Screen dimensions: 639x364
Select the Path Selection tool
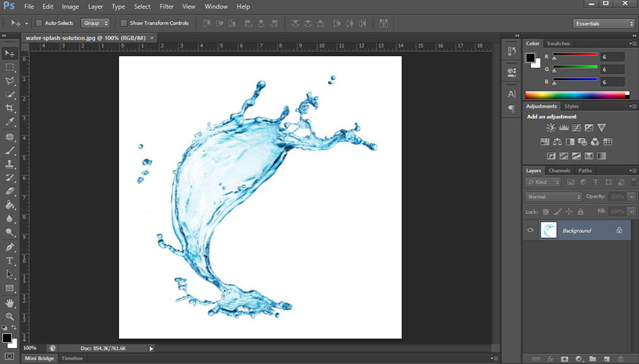[9, 274]
